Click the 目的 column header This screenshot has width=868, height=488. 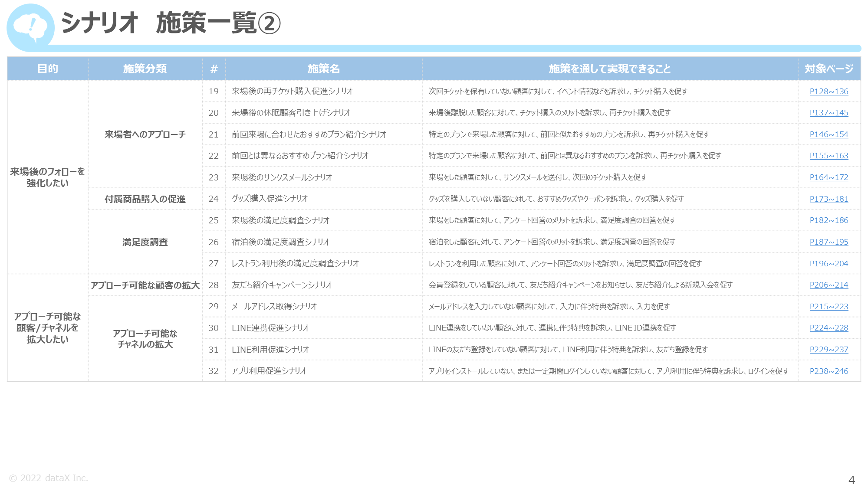point(48,69)
